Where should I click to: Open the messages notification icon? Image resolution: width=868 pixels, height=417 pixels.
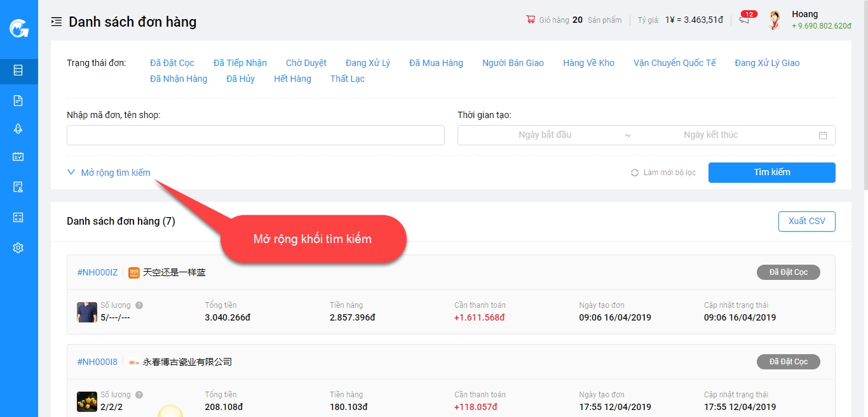click(x=744, y=20)
